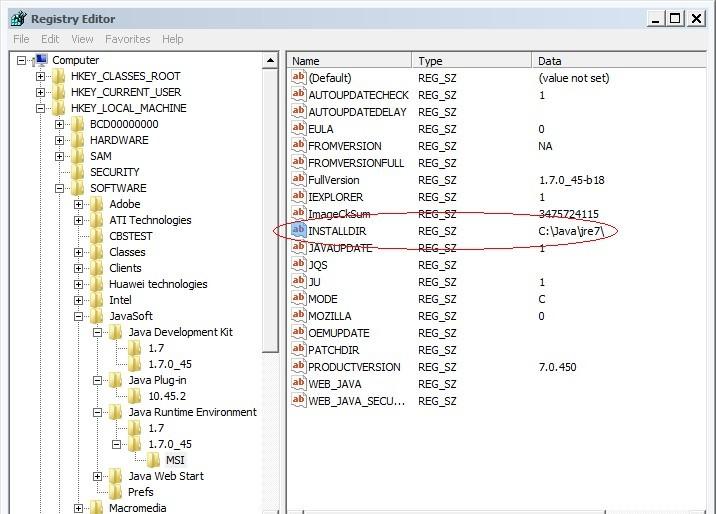
Task: Open the File menu
Action: point(21,39)
